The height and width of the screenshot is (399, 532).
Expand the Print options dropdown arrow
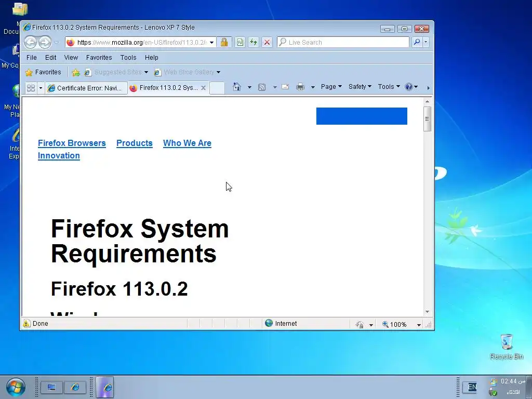[313, 87]
